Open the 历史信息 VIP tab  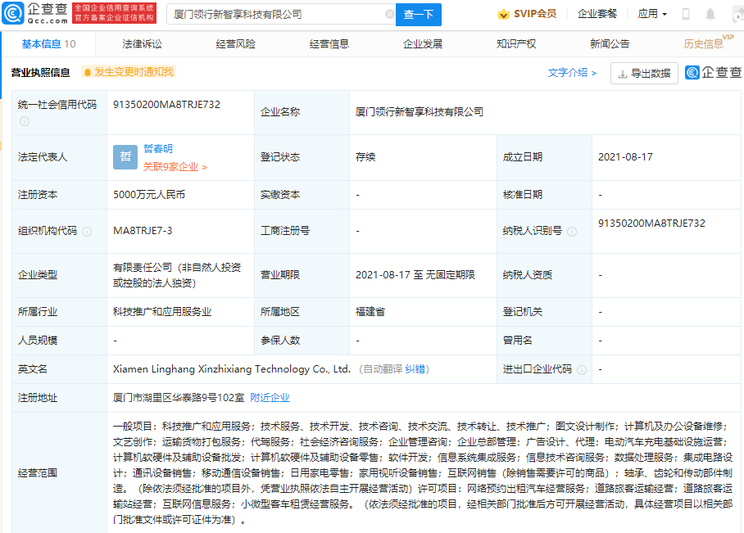coord(705,44)
